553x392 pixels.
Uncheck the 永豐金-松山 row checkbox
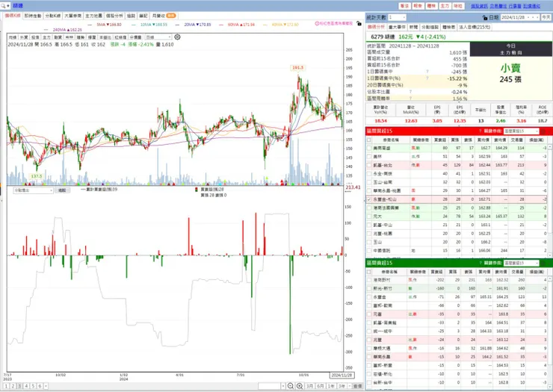pyautogui.click(x=369, y=199)
